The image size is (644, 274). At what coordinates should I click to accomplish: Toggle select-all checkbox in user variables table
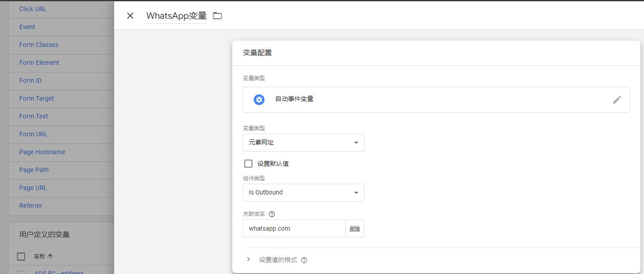tap(21, 256)
